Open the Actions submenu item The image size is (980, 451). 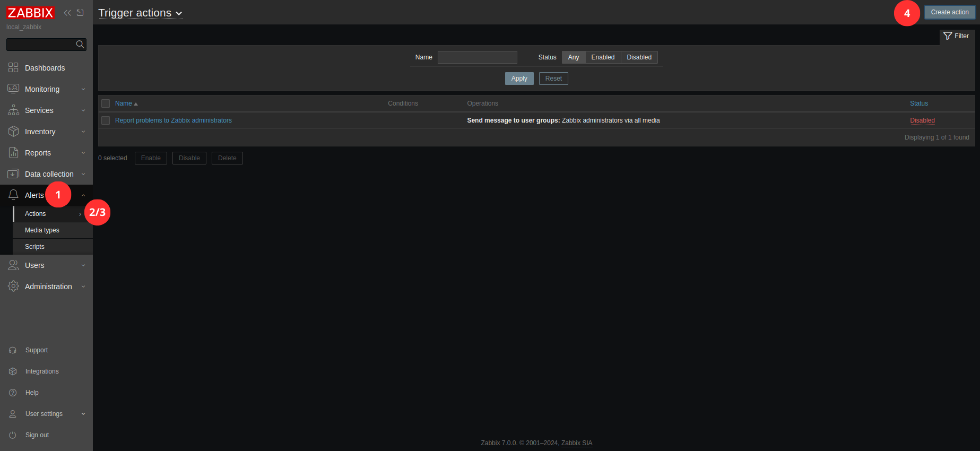(x=53, y=214)
